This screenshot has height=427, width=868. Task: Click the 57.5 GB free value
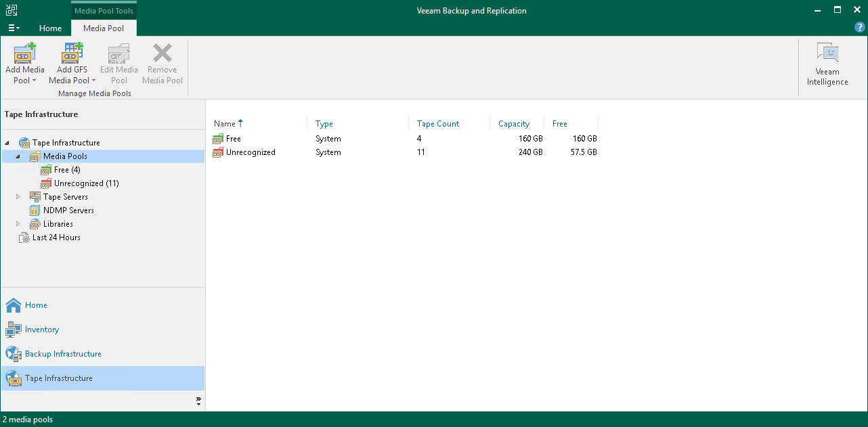tap(582, 152)
